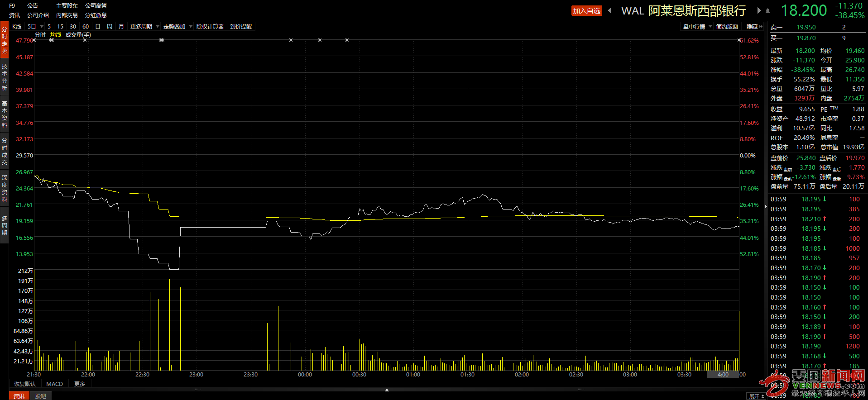Click the 换手 value 55.22%
868x400 pixels.
click(x=804, y=79)
